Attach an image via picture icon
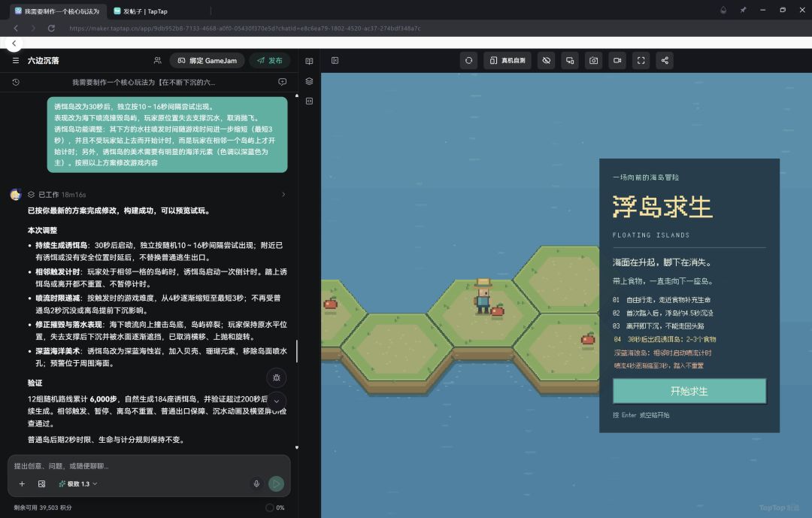 point(42,484)
